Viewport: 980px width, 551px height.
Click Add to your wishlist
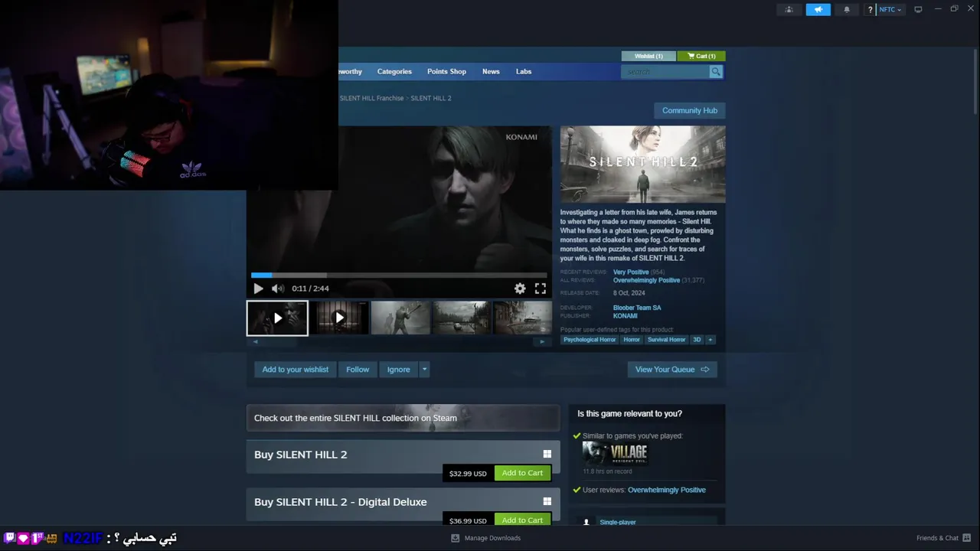[x=295, y=370]
